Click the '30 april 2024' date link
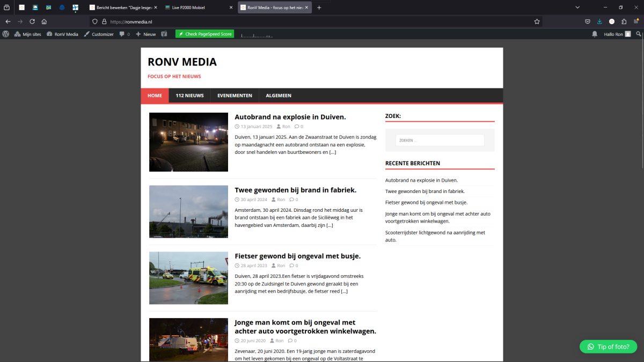The height and width of the screenshot is (362, 644). 253,200
